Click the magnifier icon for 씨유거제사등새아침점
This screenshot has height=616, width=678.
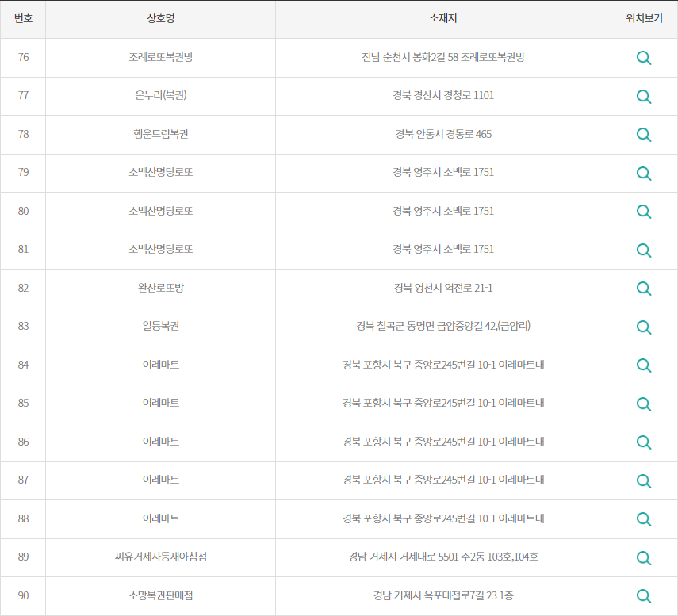pos(643,557)
